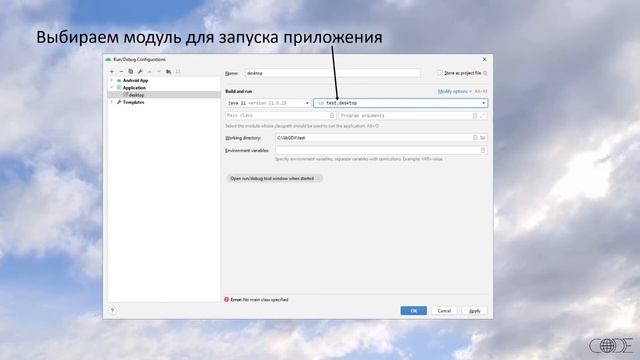Select Templates tree item

(133, 102)
